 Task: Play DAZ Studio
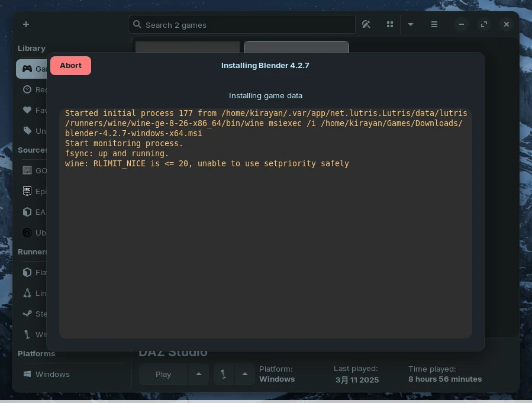coord(163,374)
